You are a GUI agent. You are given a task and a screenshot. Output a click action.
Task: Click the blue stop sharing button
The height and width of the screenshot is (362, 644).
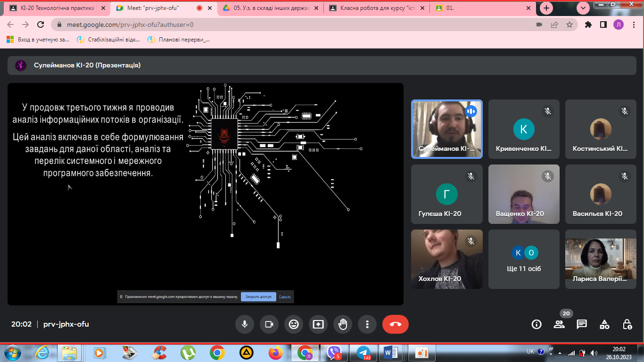point(258,297)
